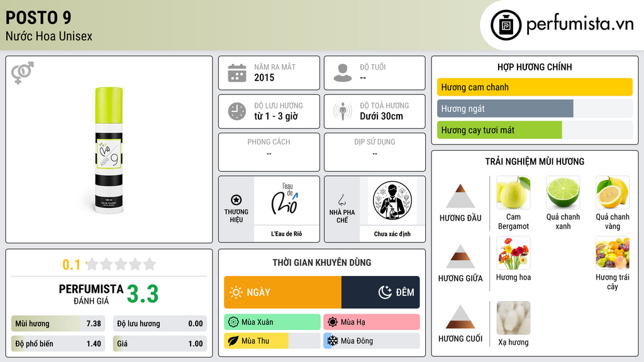Click the perfumista.vn site name
Screen dimensions: 644x362
(x=580, y=24)
